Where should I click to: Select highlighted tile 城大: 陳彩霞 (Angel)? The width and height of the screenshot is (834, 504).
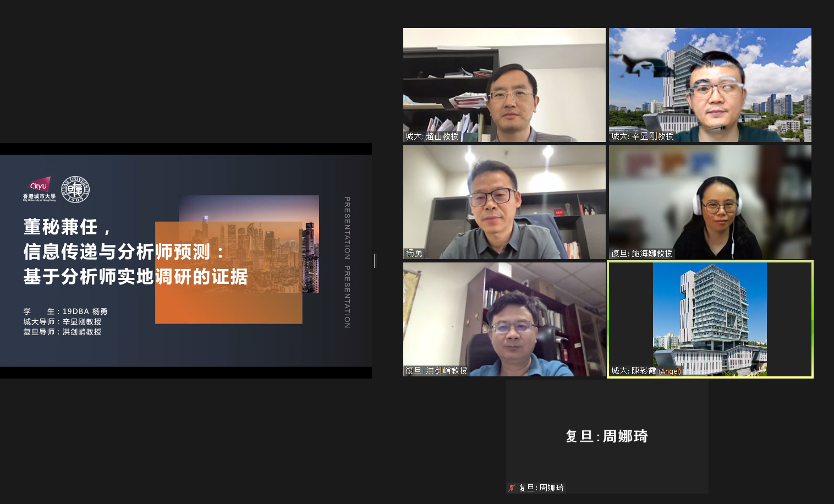click(710, 319)
